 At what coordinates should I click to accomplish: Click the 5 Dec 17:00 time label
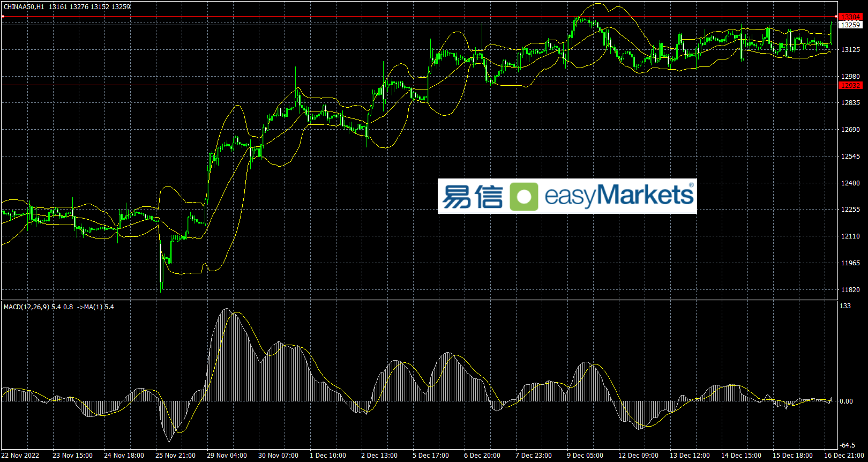pyautogui.click(x=431, y=456)
